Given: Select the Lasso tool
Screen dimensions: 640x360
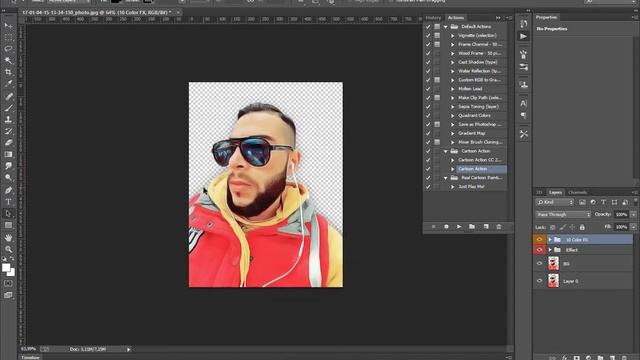Looking at the screenshot, I should pyautogui.click(x=8, y=49).
